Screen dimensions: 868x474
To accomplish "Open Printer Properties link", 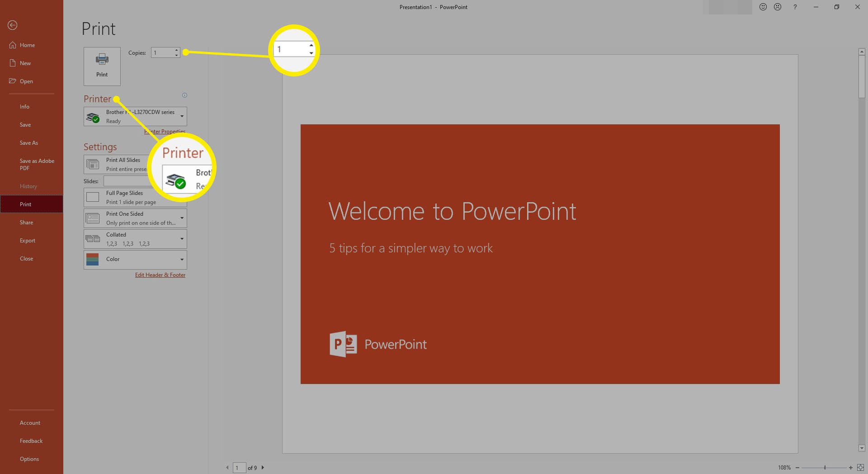I will tap(165, 132).
